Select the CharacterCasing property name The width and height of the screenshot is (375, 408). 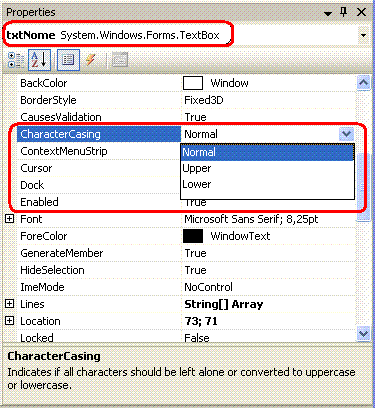(60, 134)
